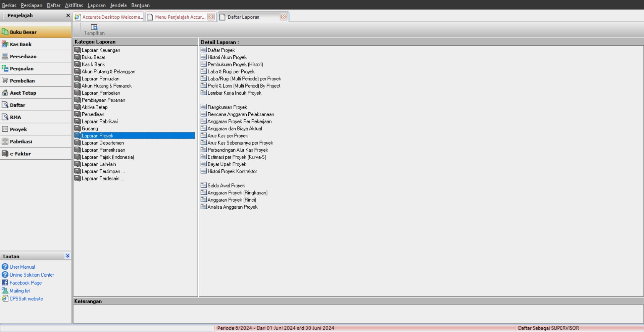
Task: Open the Kas Bank module icon
Action: click(5, 44)
